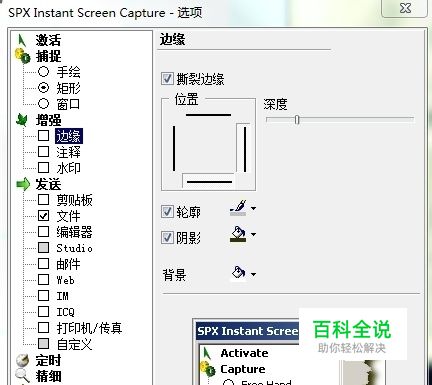Select the 捕捉 category label
Screen dimensions: 432x385
[x=49, y=56]
